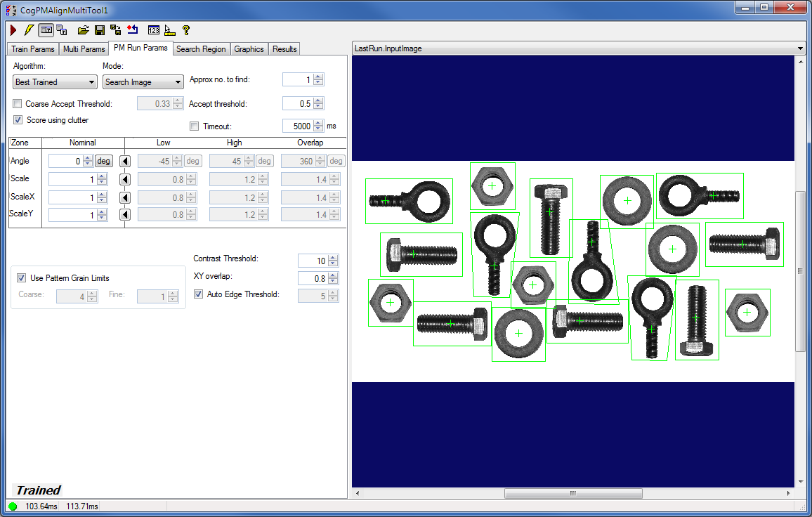Image resolution: width=812 pixels, height=517 pixels.
Task: Enable the Coarse Accept Threshold checkbox
Action: point(17,103)
